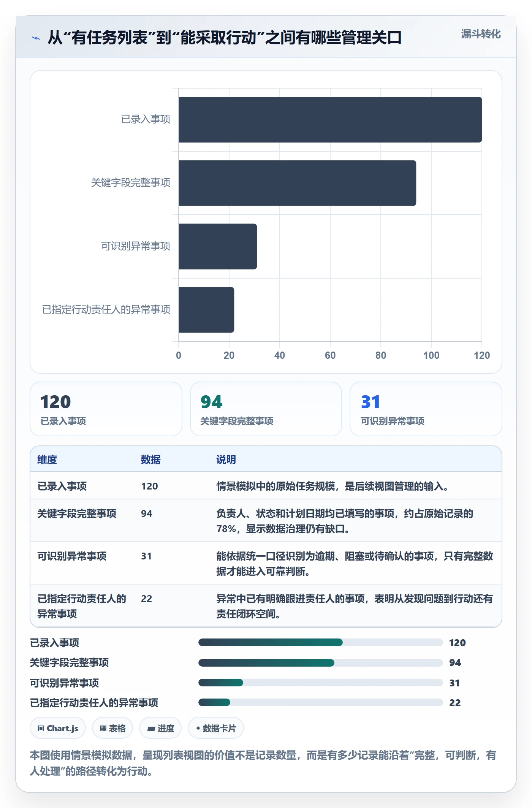
Task: Open the stat card showing 31 可识别异常事项
Action: click(426, 409)
